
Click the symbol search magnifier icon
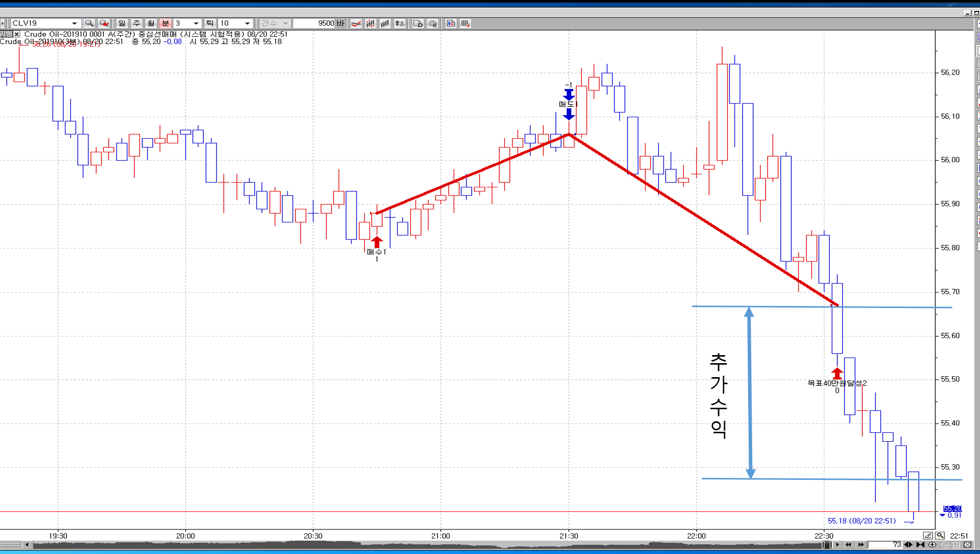click(89, 24)
